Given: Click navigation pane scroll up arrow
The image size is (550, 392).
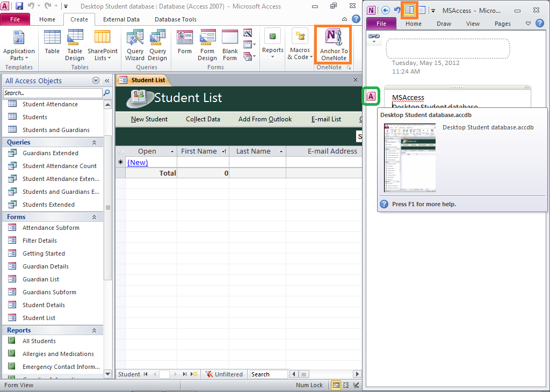Looking at the screenshot, I should click(x=107, y=105).
